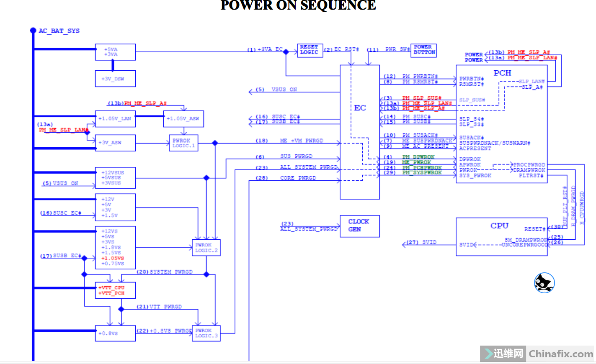Screen dimensions: 596x364
Task: Click DRAMPWROK inside the PCH block
Action: 529,170
